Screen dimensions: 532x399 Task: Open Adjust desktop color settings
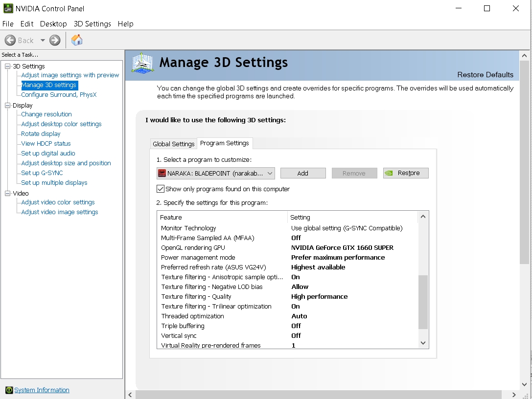pyautogui.click(x=61, y=124)
